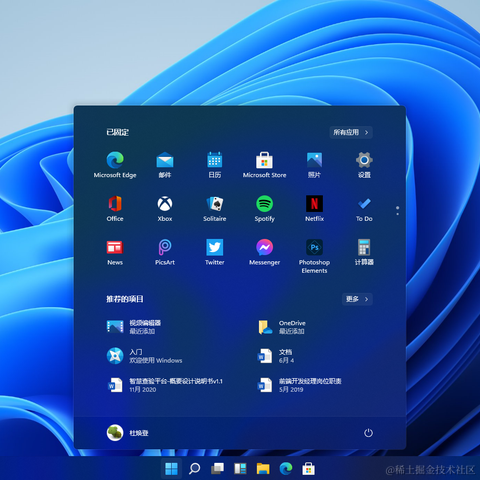This screenshot has height=480, width=480.
Task: Click the user account avatar
Action: pos(115,433)
